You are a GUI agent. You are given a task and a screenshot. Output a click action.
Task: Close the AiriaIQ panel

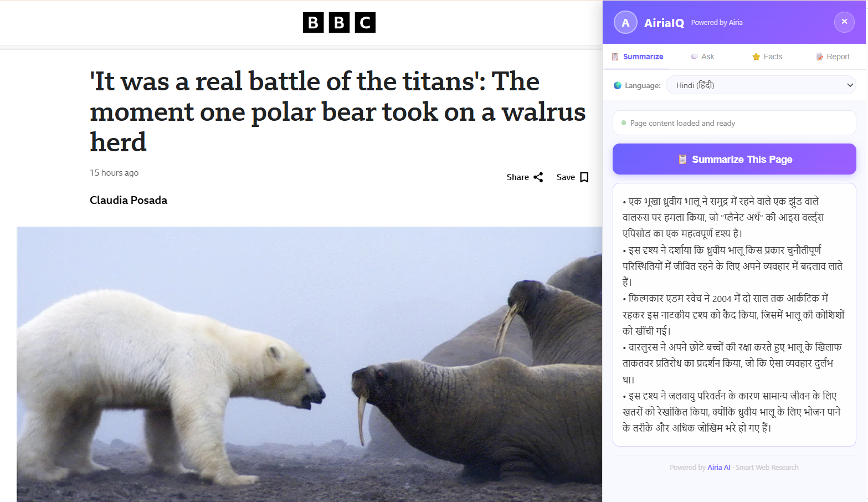tap(844, 22)
